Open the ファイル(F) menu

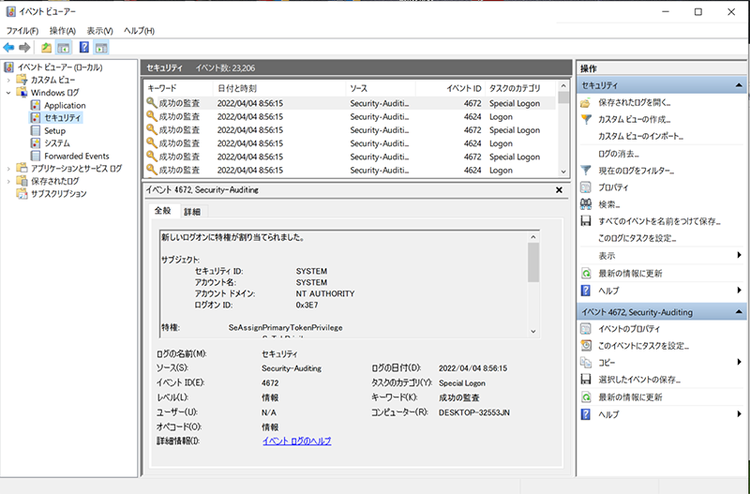(22, 31)
